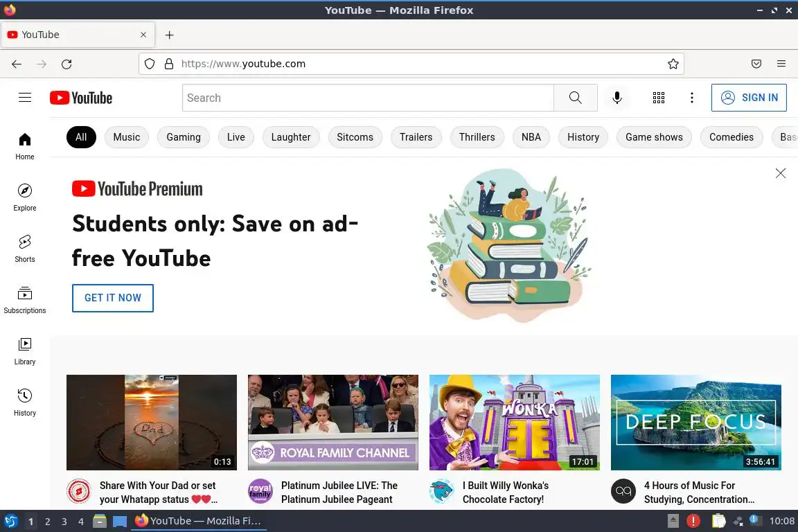Click the red alert tray icon
This screenshot has height=532, width=798.
pos(693,521)
